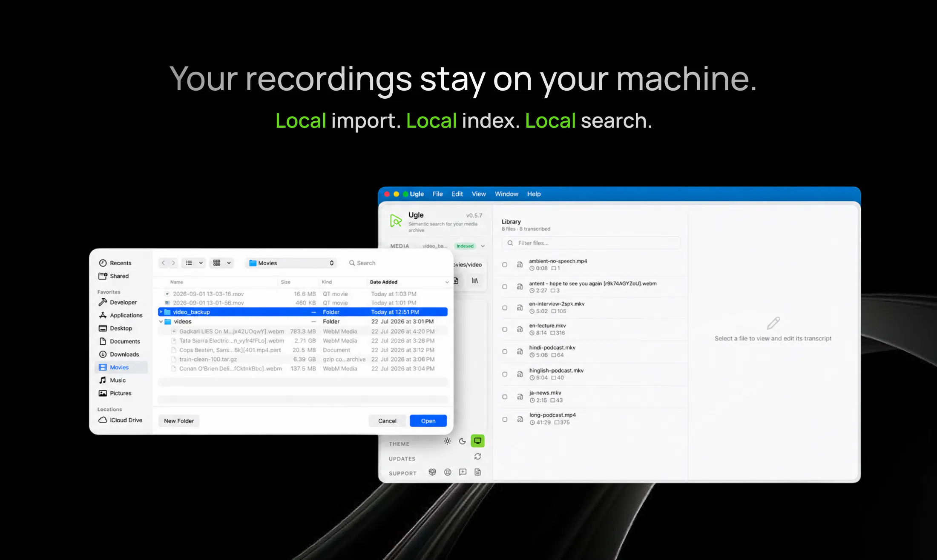
Task: Click the first Support icon beside the label
Action: coord(432,472)
